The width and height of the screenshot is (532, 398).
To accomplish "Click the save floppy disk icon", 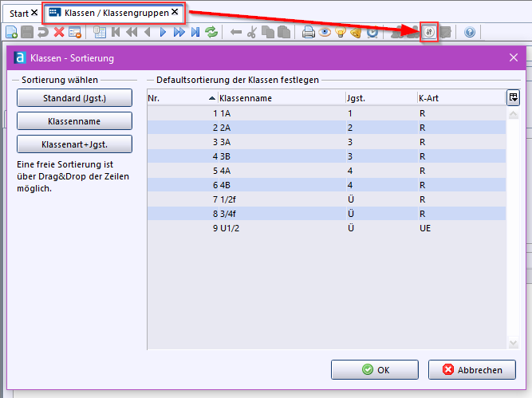I will coord(27,32).
